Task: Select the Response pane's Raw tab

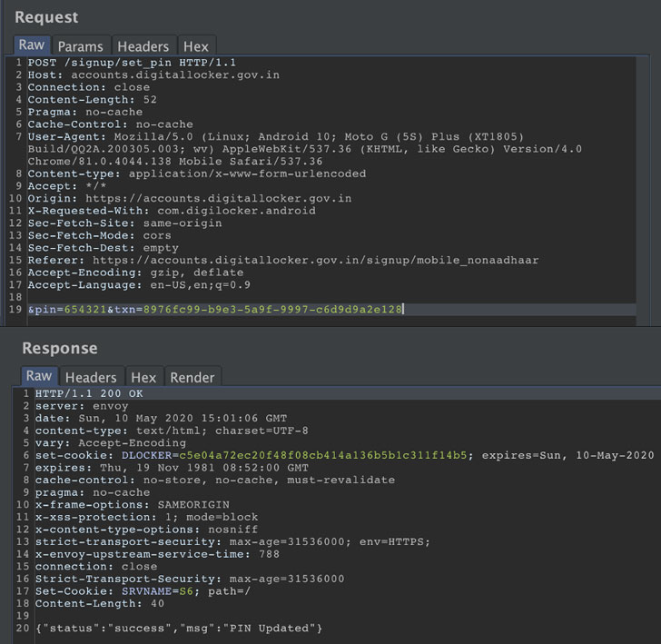Action: click(x=39, y=376)
